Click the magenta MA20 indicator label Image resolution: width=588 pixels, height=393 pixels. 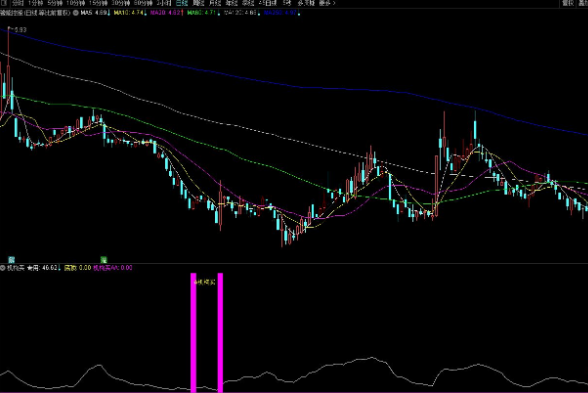pos(166,13)
